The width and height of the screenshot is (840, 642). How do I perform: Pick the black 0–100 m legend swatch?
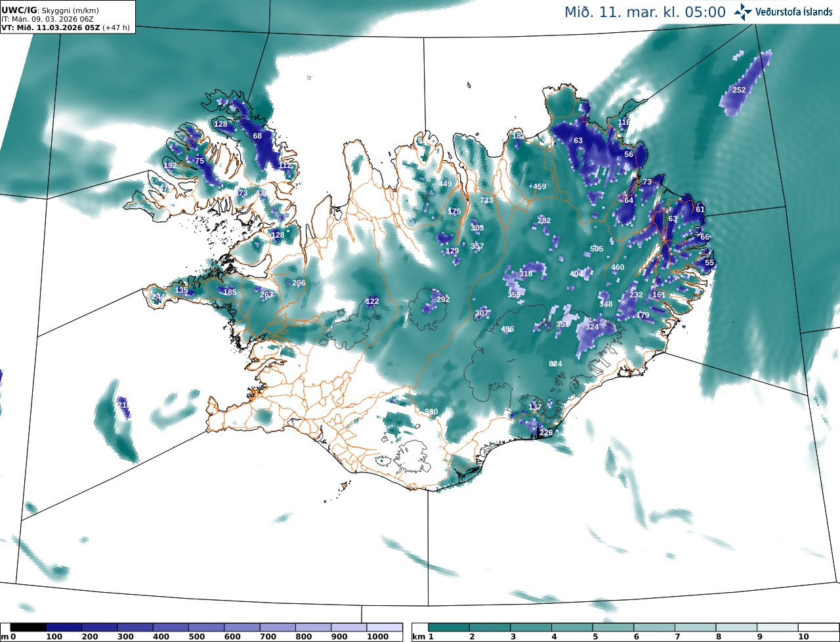click(28, 628)
